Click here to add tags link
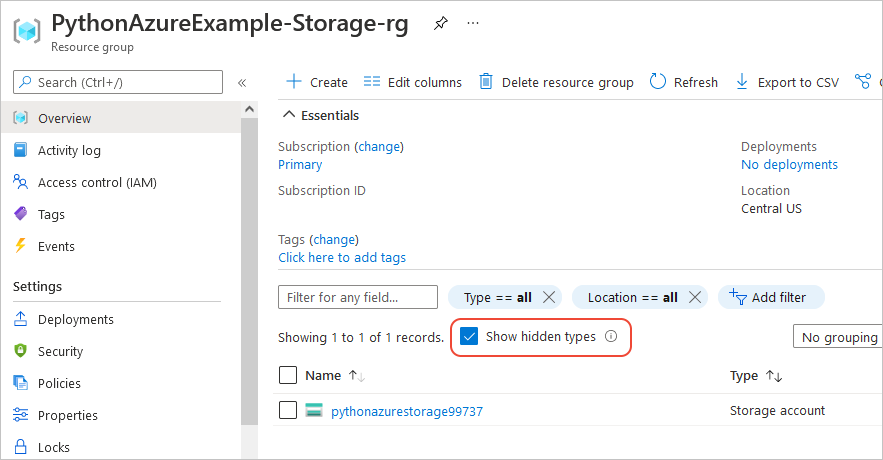 342,257
